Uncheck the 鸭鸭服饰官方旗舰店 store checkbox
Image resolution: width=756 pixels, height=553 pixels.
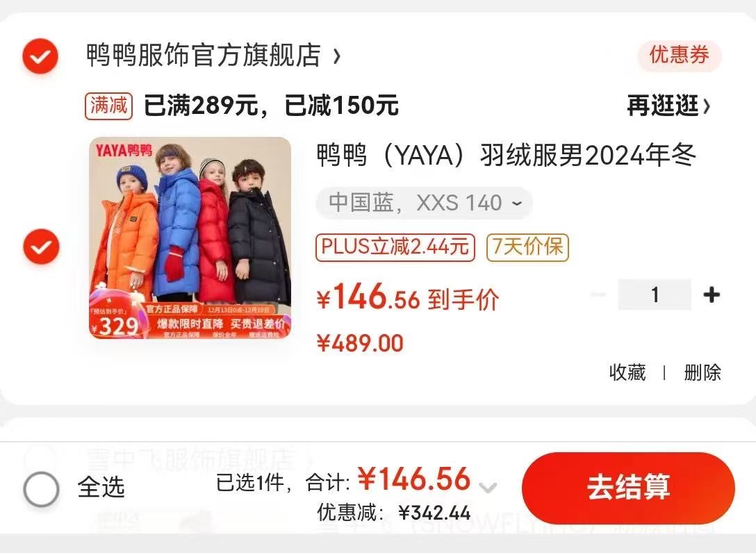click(x=40, y=56)
